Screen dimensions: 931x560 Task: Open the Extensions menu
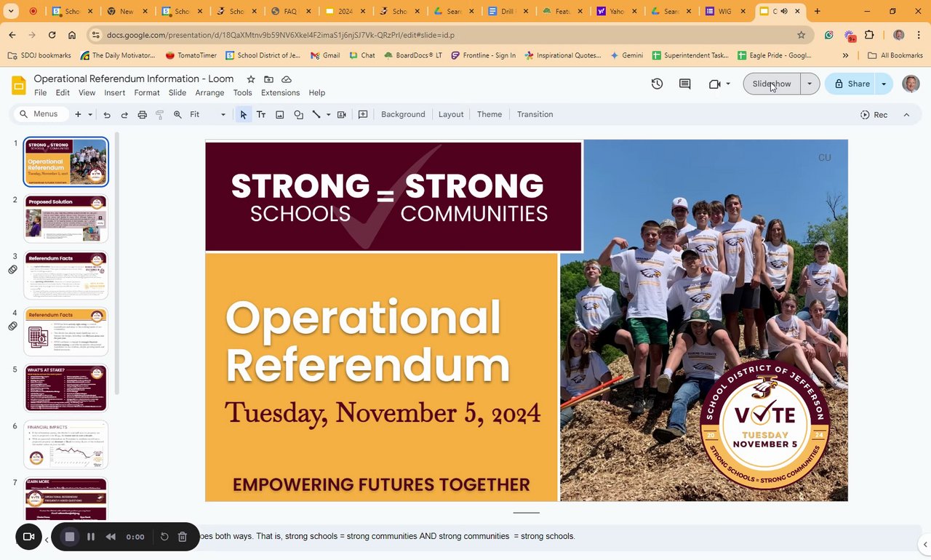click(x=280, y=92)
